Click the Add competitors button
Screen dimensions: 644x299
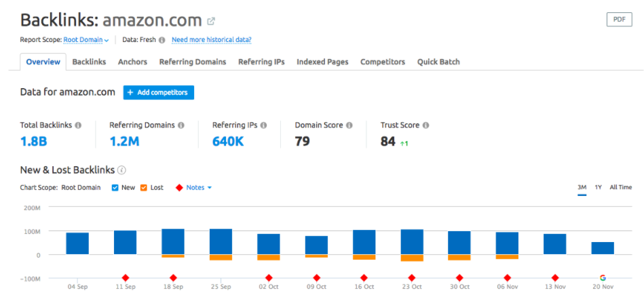click(159, 92)
